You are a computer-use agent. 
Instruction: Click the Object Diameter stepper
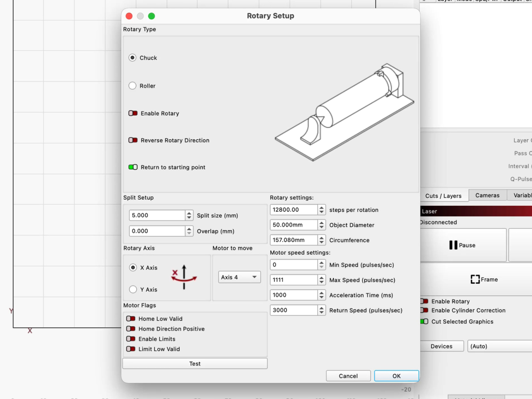(x=321, y=225)
